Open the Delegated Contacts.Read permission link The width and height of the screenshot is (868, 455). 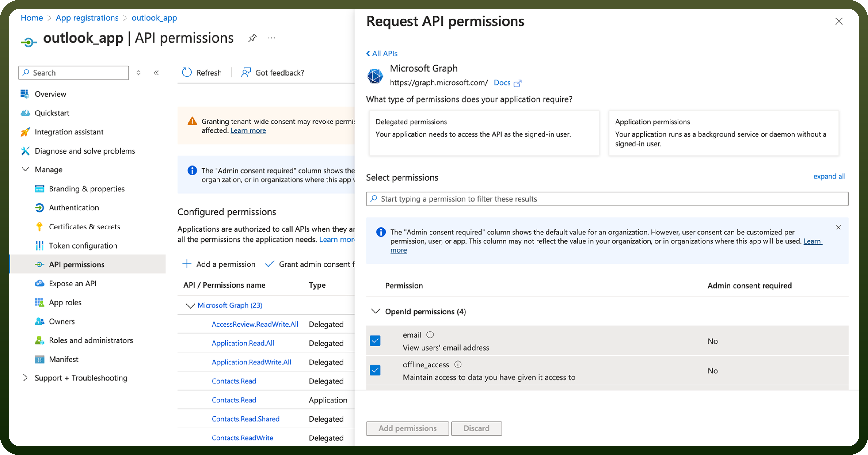coord(234,381)
